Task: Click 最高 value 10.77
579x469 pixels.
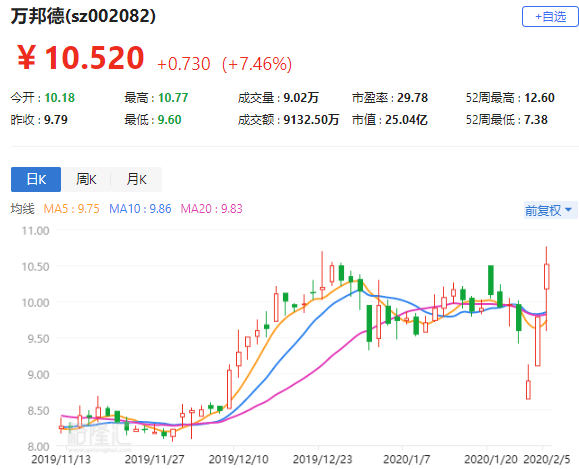Action: [173, 98]
